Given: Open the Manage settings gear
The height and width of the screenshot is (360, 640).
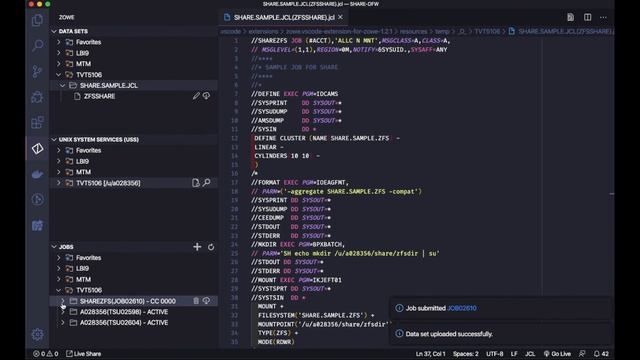Looking at the screenshot, I should pyautogui.click(x=38, y=334).
